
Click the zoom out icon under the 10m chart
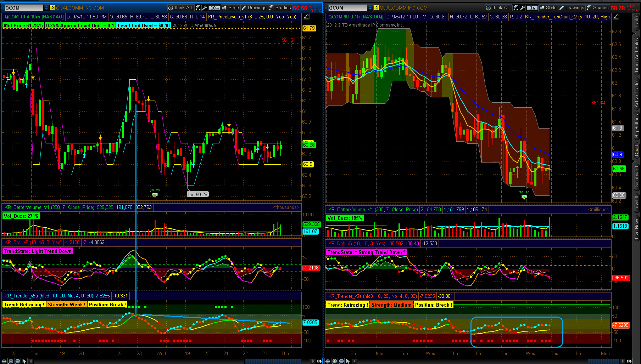click(x=17, y=361)
